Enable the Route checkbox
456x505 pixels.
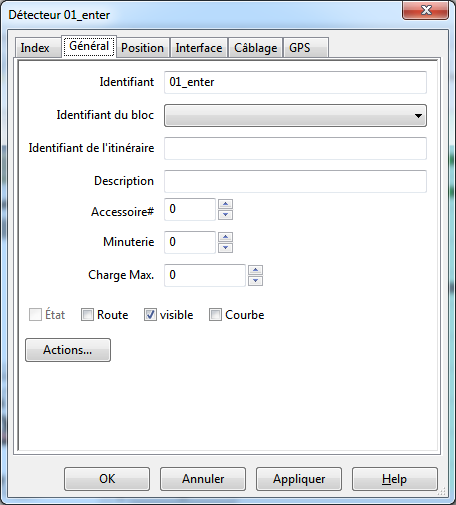[87, 315]
